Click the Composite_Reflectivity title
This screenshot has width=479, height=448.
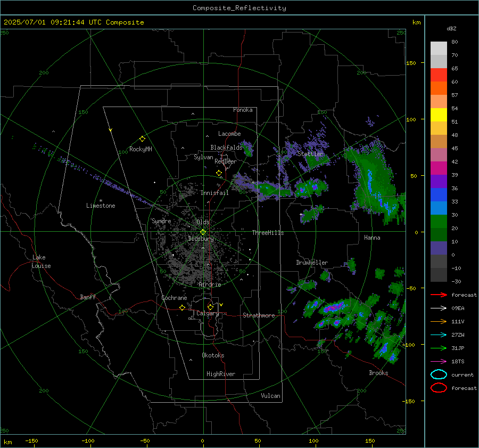click(239, 8)
